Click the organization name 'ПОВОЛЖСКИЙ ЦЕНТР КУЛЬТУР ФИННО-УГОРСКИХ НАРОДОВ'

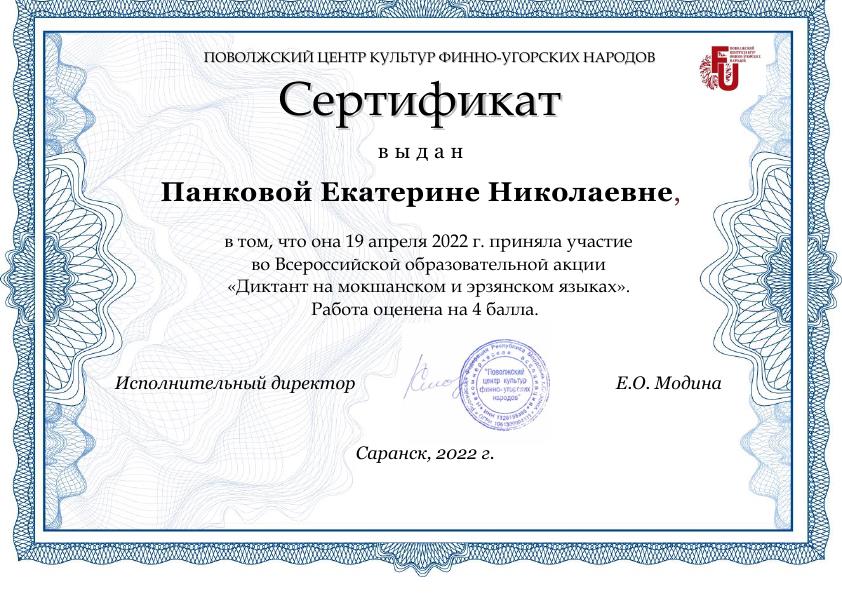click(x=429, y=57)
